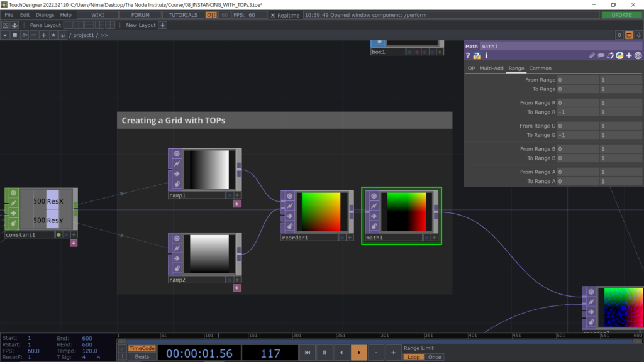The image size is (644, 362).
Task: Click the plus icon in the path bar
Action: 43,35
